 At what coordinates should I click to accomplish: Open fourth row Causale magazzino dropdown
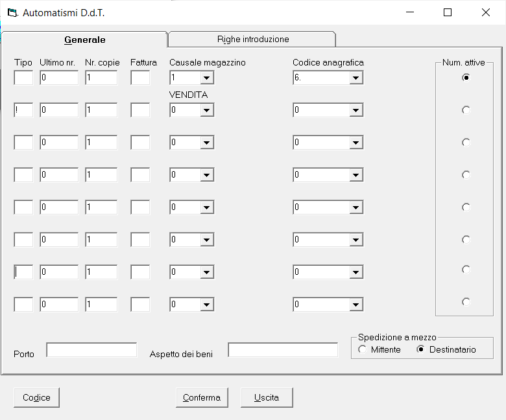[x=206, y=175]
